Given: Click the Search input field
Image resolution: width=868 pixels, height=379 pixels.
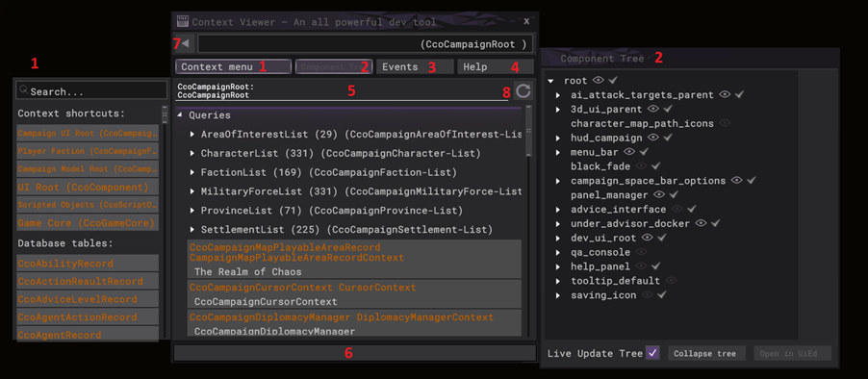Looking at the screenshot, I should (x=91, y=90).
